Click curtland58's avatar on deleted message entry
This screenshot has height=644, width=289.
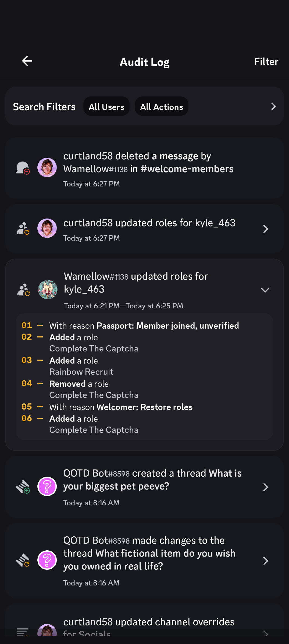coord(47,167)
